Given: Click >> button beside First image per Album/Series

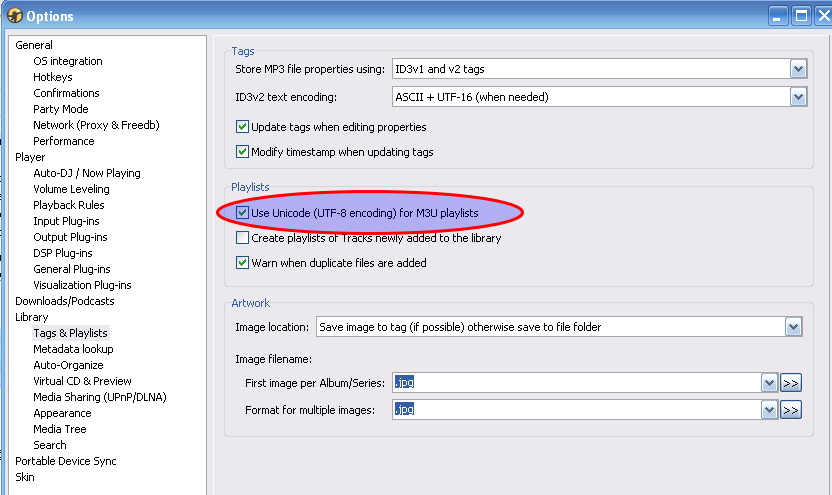Looking at the screenshot, I should [791, 383].
